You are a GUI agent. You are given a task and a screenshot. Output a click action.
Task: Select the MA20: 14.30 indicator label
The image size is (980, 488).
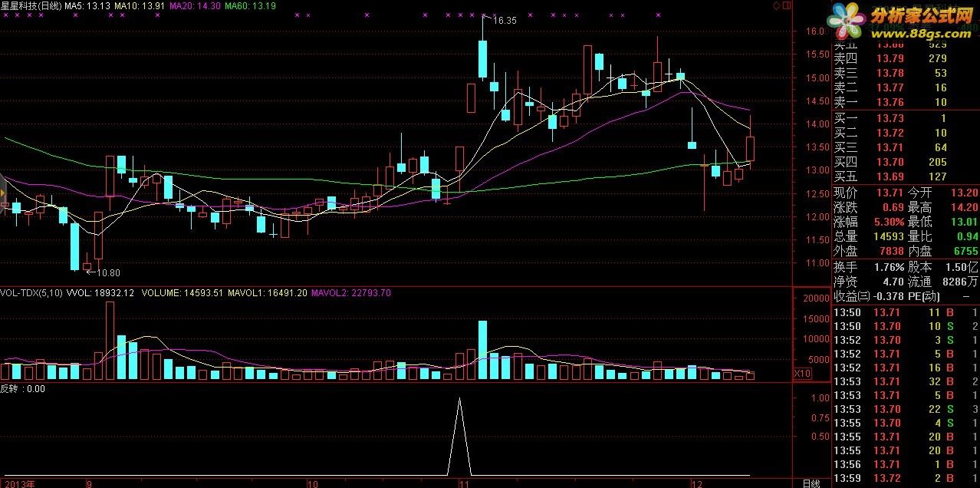pos(196,5)
